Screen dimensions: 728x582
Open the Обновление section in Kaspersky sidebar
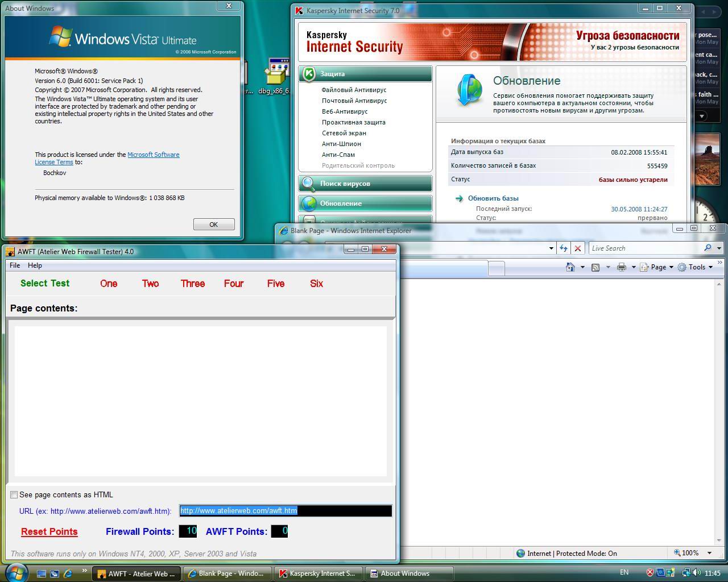(365, 203)
